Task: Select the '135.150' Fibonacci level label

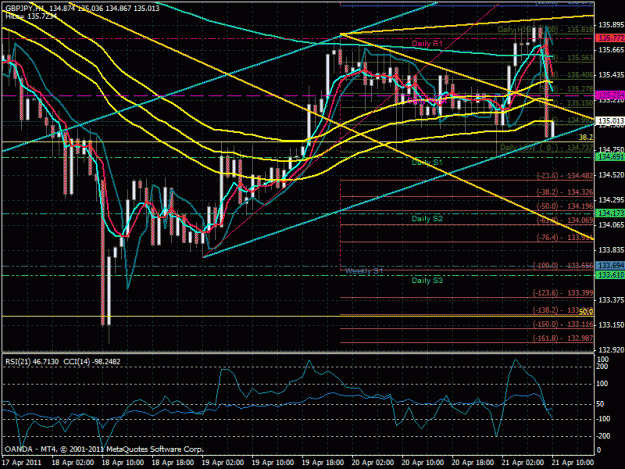Action: [580, 103]
